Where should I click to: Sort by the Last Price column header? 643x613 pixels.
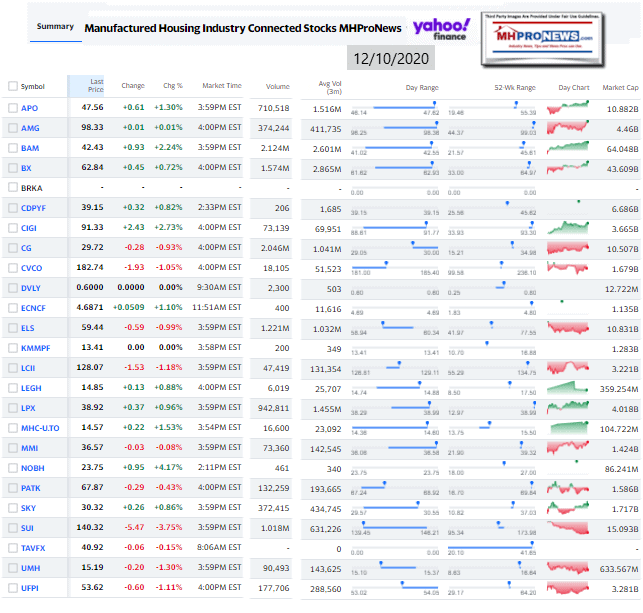[96, 86]
